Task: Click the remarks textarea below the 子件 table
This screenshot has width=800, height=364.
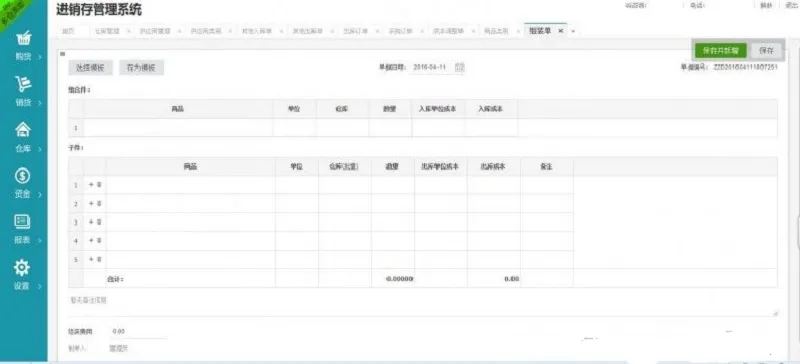Action: point(423,305)
